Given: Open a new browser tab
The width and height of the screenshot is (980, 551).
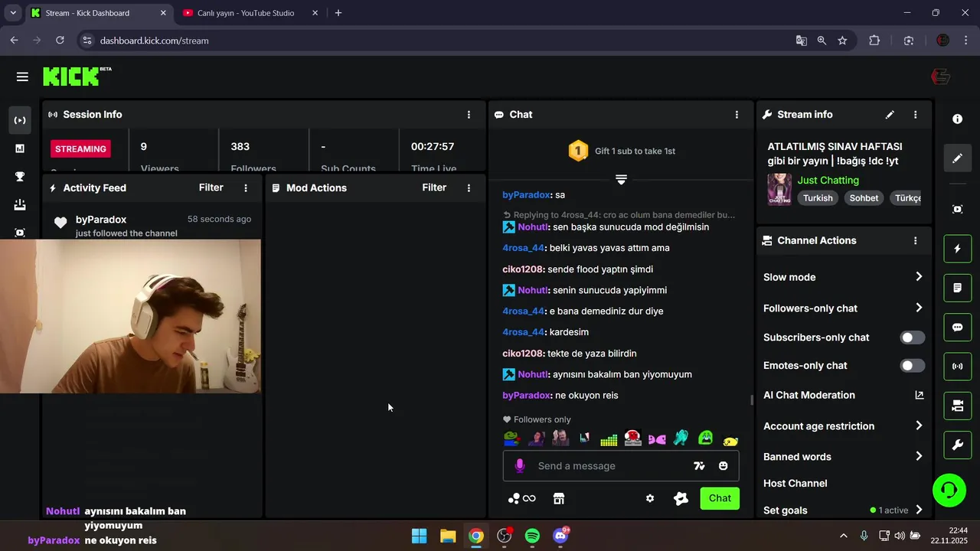Looking at the screenshot, I should click(x=338, y=13).
